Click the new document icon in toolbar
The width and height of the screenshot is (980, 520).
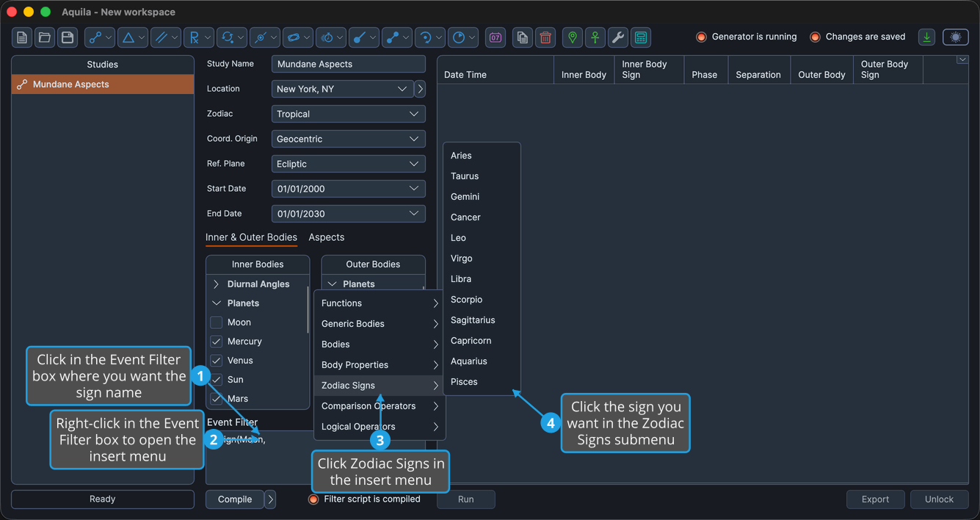(x=22, y=37)
